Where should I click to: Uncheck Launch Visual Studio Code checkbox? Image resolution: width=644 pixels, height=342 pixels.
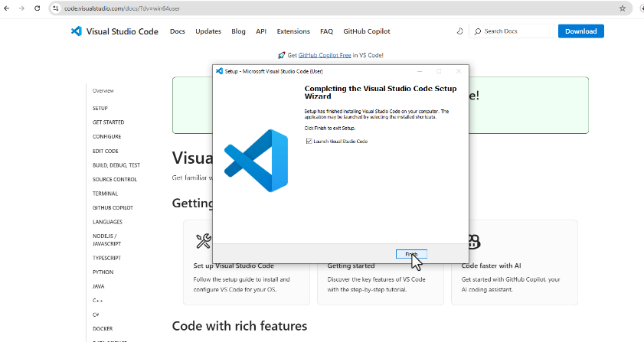309,142
